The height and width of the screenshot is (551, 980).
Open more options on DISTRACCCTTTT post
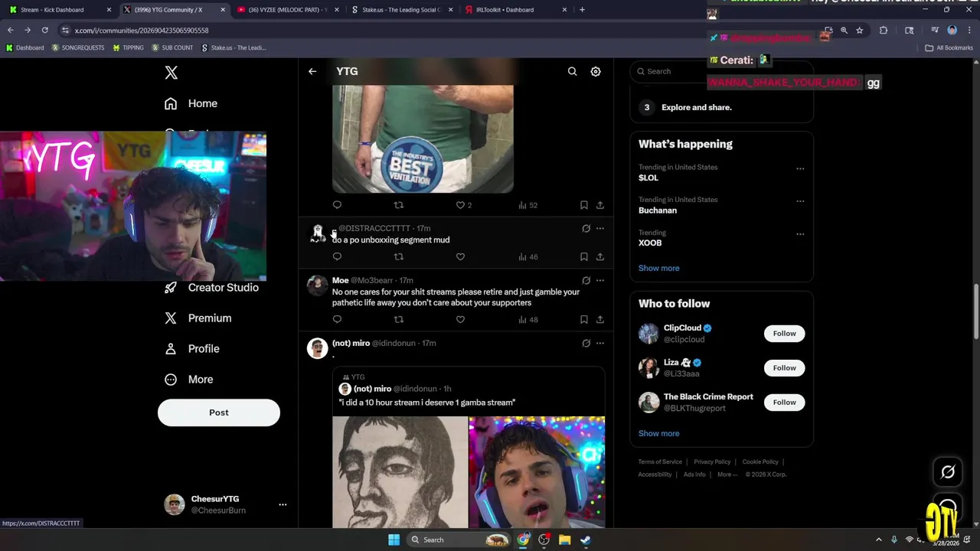600,228
